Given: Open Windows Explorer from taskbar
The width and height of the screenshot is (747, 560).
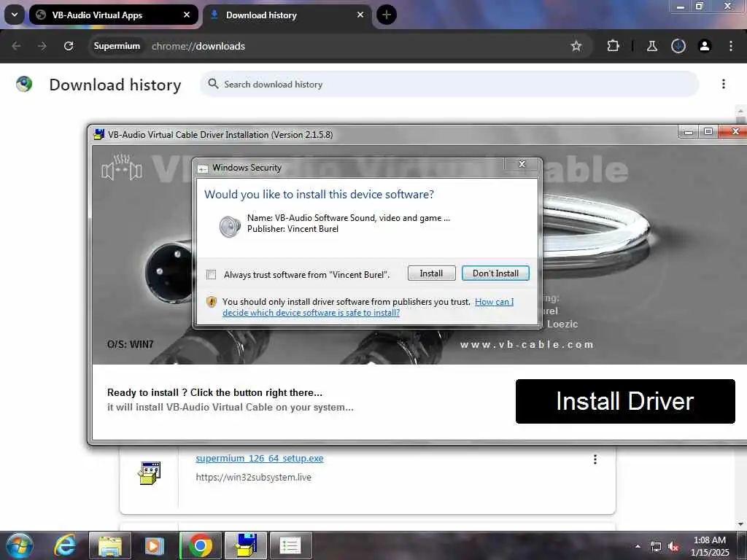Looking at the screenshot, I should [110, 545].
